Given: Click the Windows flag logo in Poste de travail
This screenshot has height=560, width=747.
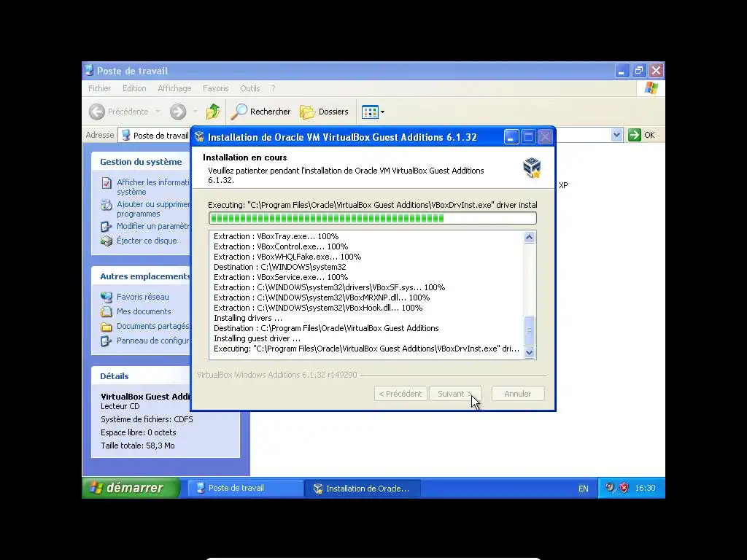Looking at the screenshot, I should click(651, 88).
